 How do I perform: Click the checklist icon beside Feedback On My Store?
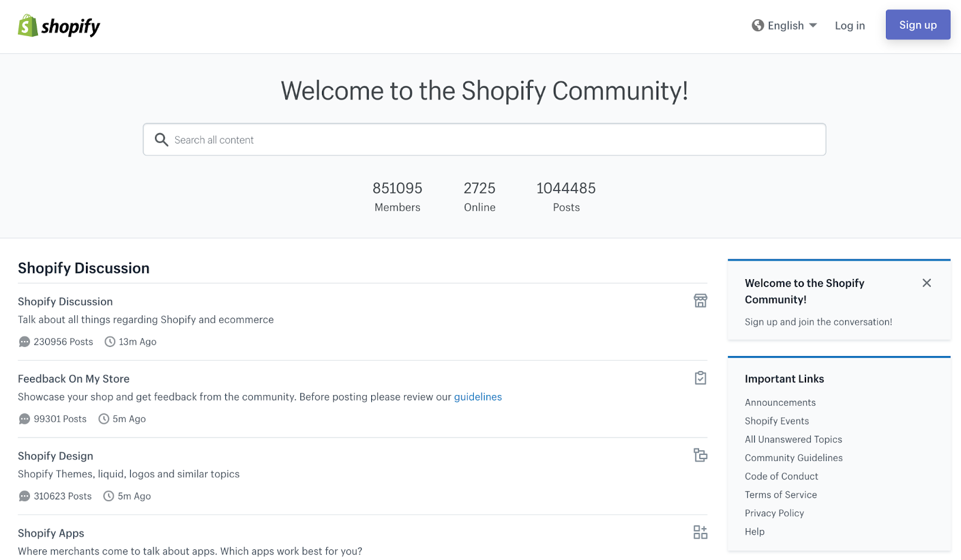(x=700, y=378)
